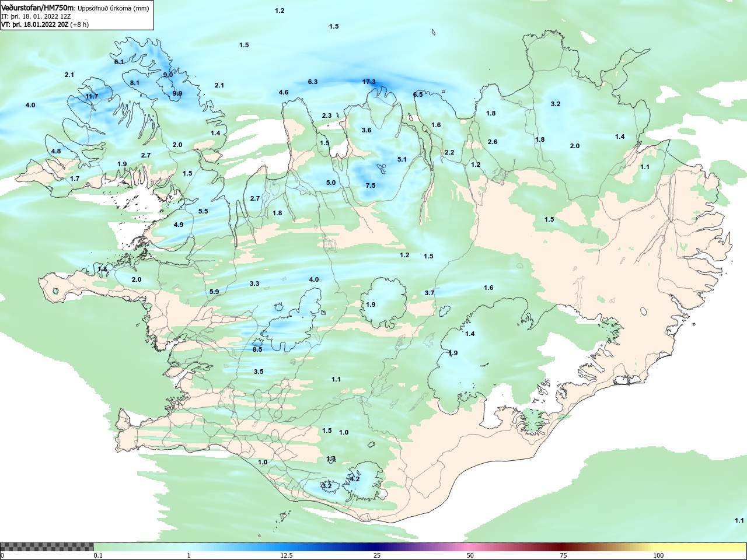Image resolution: width=747 pixels, height=560 pixels.
Task: Click the 7.5 value label
Action: 371,185
